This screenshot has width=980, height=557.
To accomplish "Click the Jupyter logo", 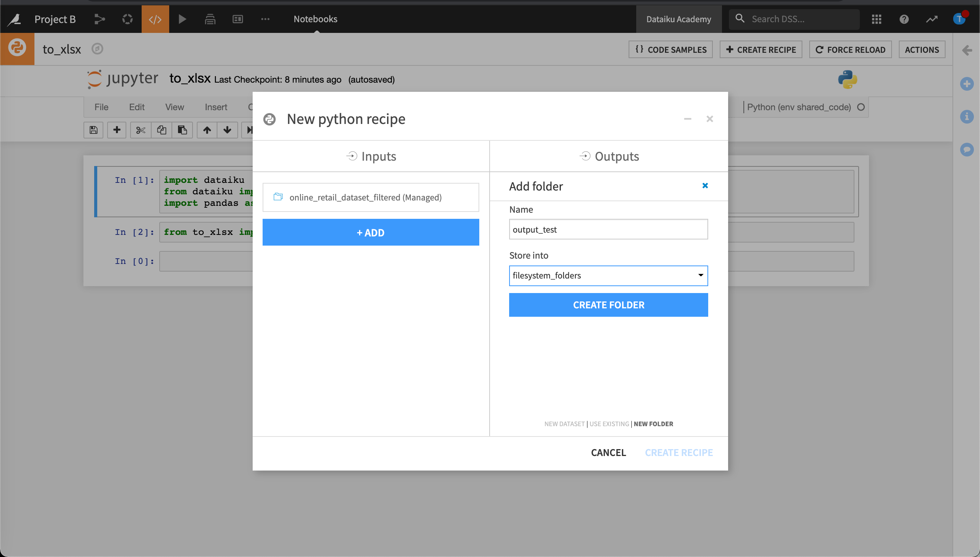I will 123,79.
